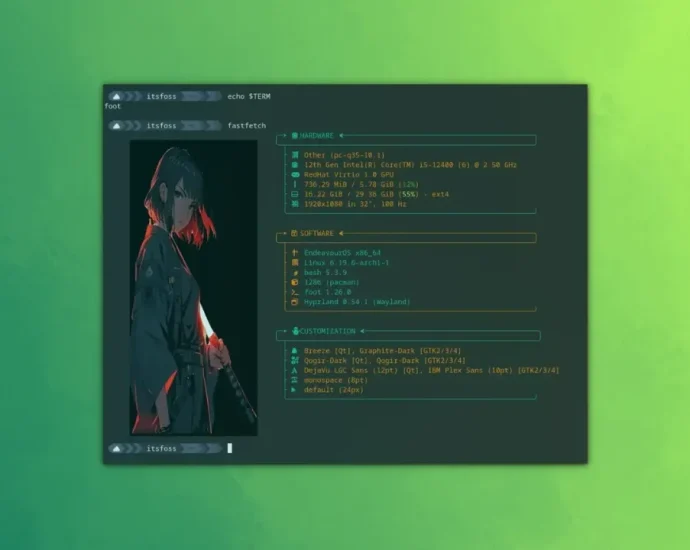This screenshot has height=550, width=690.
Task: Click the 'Breeze [Qt], Graphite-Dark' theme line
Action: click(383, 351)
